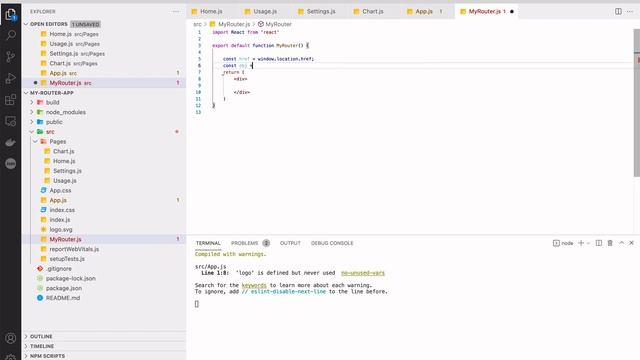Open Explorer views and more actions menu

point(176,11)
